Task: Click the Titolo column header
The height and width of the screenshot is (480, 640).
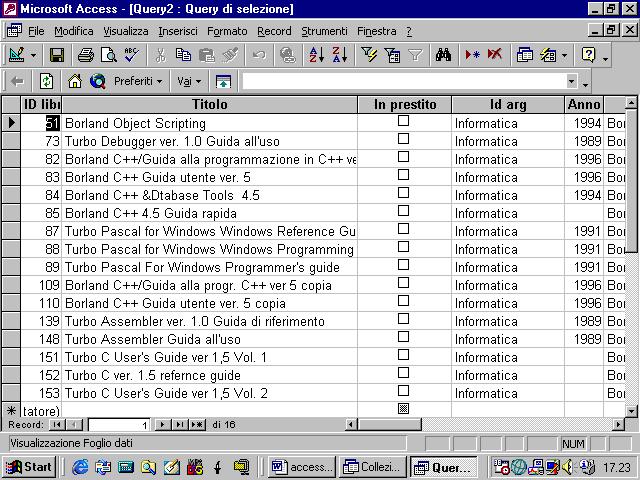Action: tap(209, 104)
